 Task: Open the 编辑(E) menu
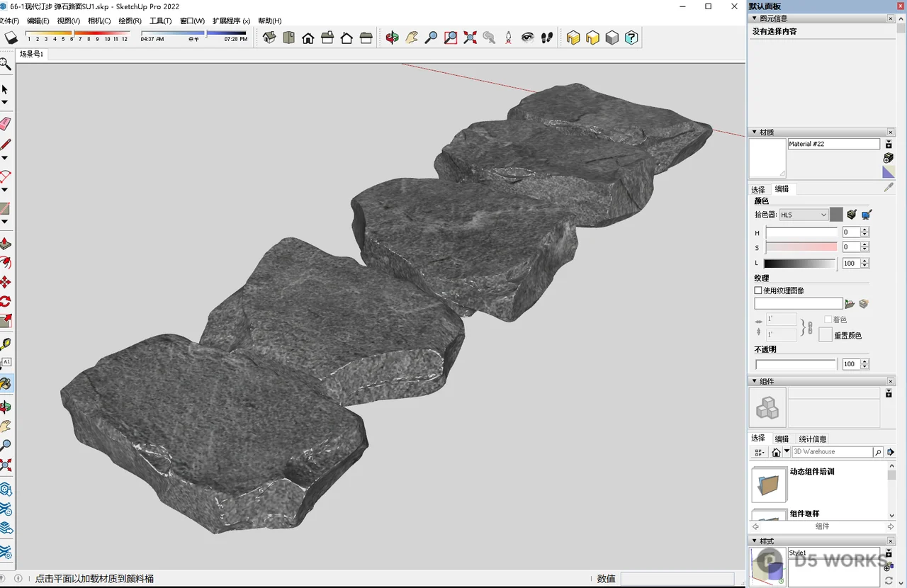pyautogui.click(x=38, y=21)
